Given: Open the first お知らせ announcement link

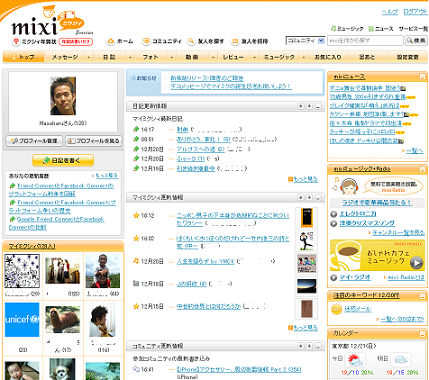Looking at the screenshot, I should click(x=207, y=78).
